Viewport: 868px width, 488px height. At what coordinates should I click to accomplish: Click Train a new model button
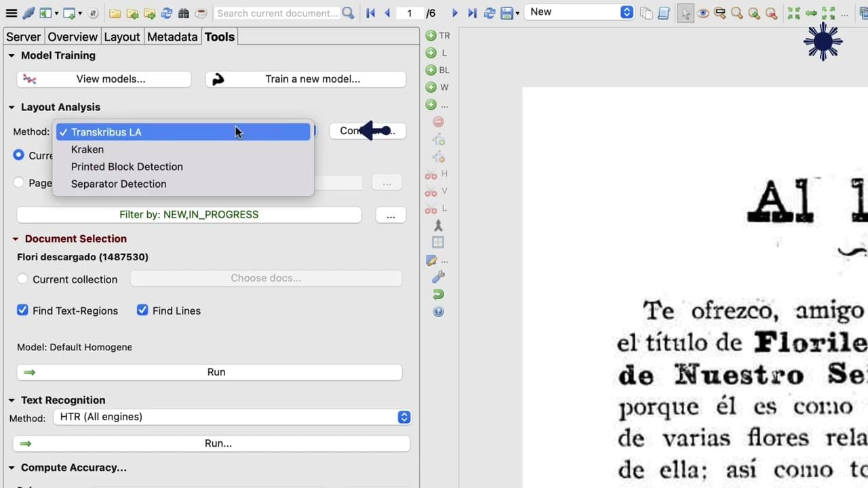tap(306, 79)
